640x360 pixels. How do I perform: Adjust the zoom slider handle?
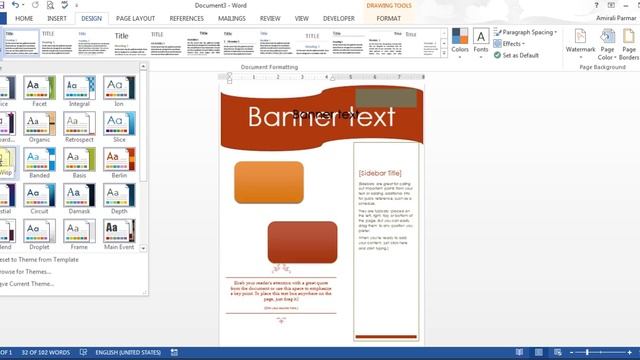click(x=587, y=352)
